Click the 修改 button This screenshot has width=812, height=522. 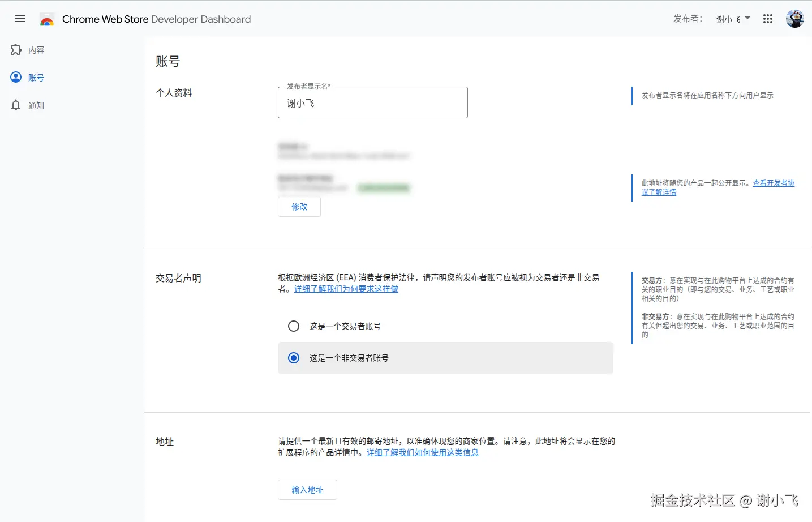pyautogui.click(x=299, y=206)
